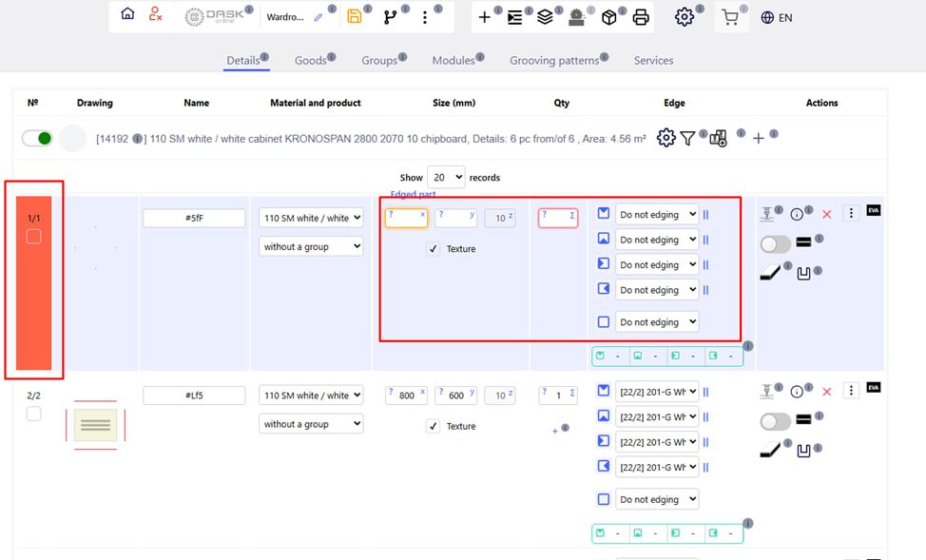Expand 'without a group' dropdown for #Lf5
The image size is (926, 560).
pyautogui.click(x=311, y=424)
